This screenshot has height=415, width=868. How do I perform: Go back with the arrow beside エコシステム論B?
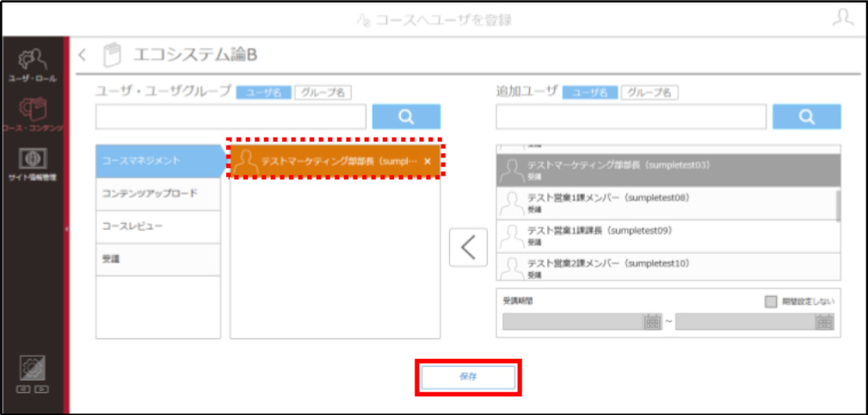[83, 54]
